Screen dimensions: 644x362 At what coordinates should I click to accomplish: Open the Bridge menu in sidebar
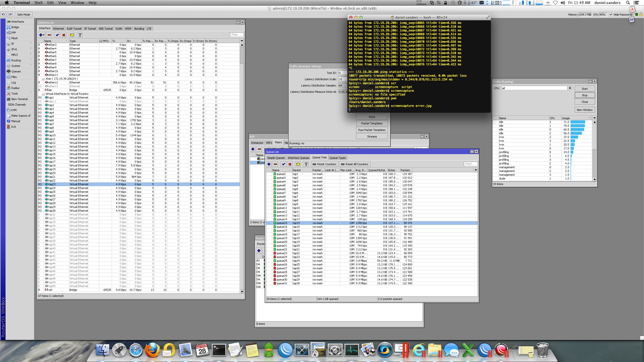point(15,27)
